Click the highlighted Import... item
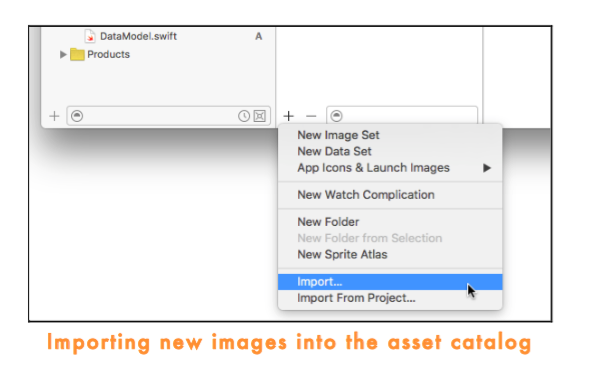593x370 pixels. click(390, 282)
